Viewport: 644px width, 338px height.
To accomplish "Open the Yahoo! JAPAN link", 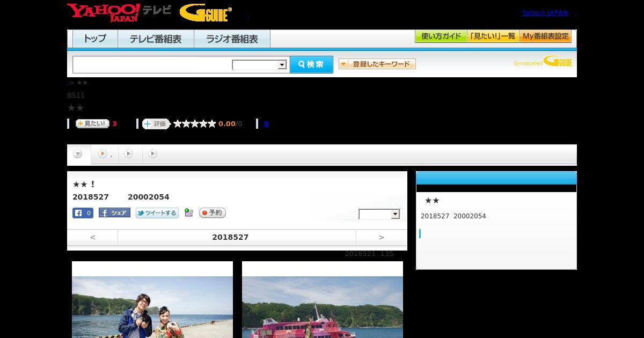I will 545,12.
